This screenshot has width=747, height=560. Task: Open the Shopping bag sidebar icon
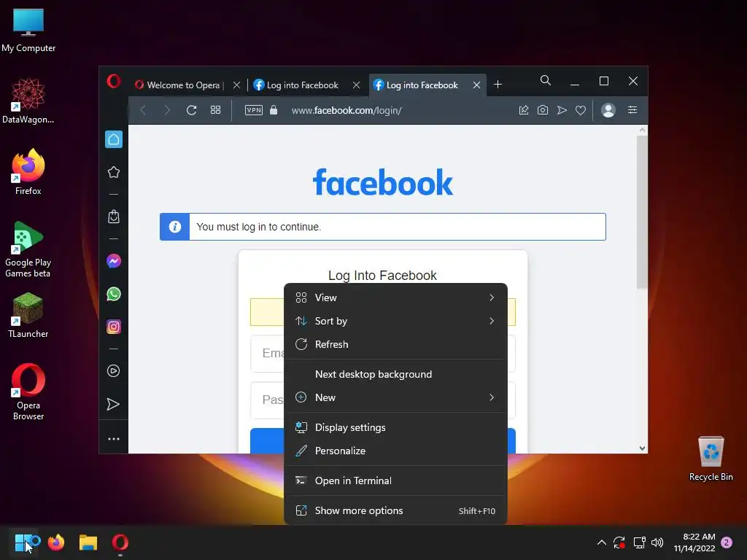114,217
